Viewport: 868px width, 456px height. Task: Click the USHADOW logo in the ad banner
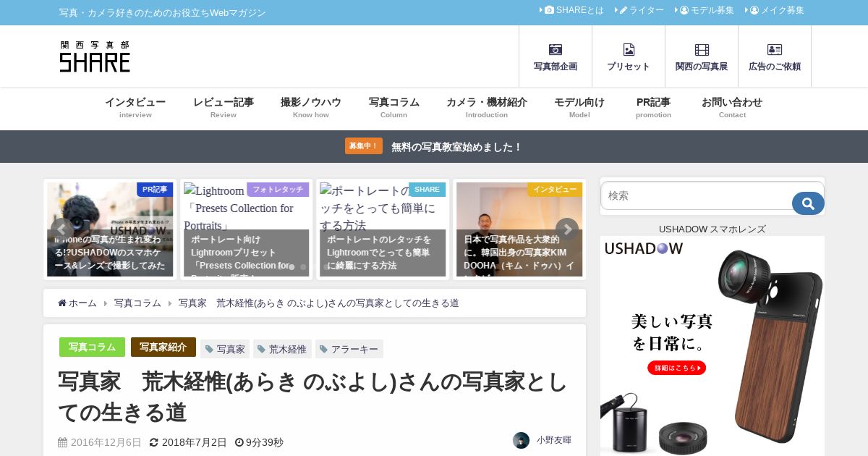click(x=644, y=248)
